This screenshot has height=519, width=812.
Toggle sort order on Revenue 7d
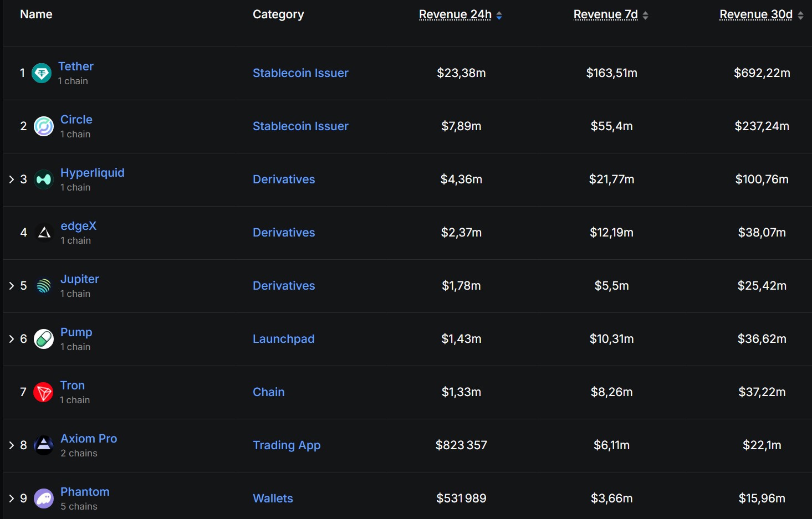coord(645,15)
